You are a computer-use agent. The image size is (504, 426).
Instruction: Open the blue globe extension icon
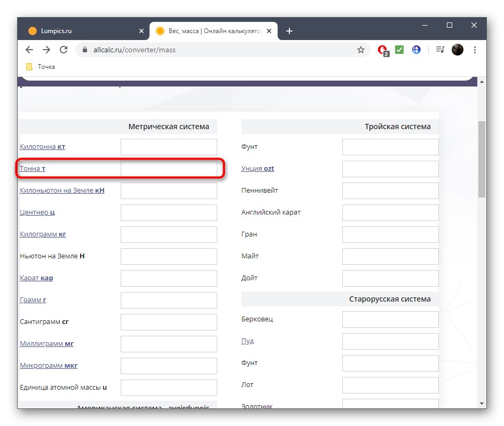416,50
